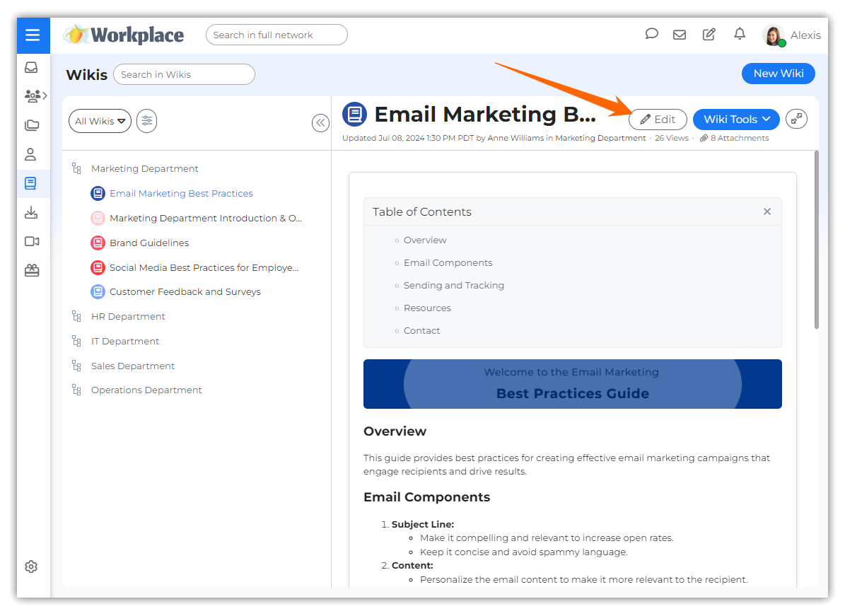
Task: Click the New Wiki button
Action: tap(778, 74)
